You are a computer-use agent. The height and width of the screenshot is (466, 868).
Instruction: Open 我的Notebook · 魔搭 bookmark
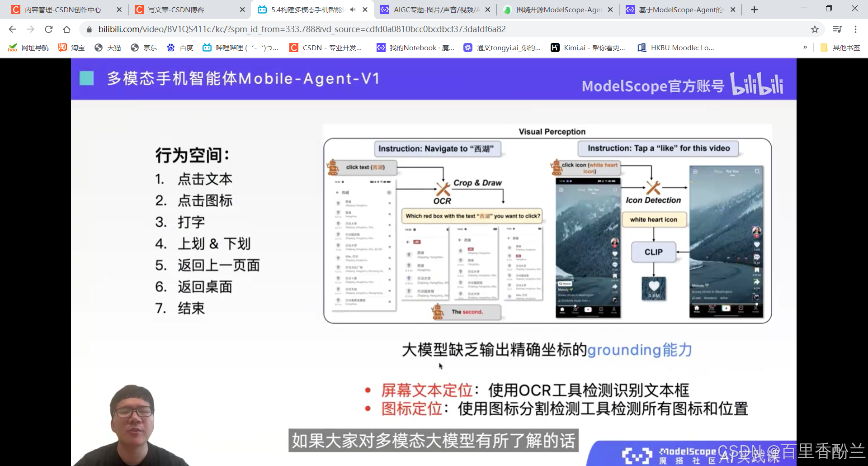click(x=416, y=48)
